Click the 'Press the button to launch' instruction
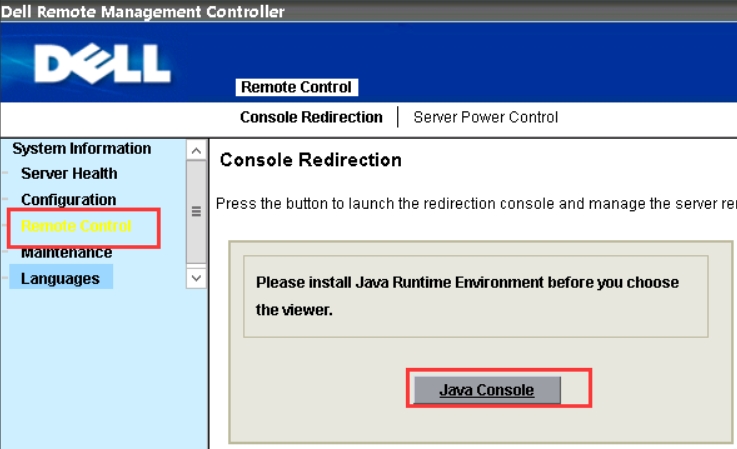This screenshot has height=449, width=737. tap(476, 204)
